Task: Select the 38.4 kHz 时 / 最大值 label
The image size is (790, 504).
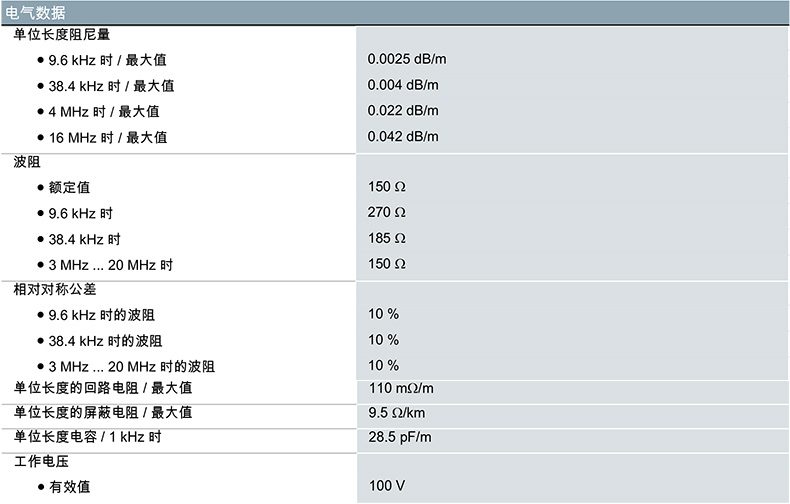Action: pyautogui.click(x=111, y=86)
